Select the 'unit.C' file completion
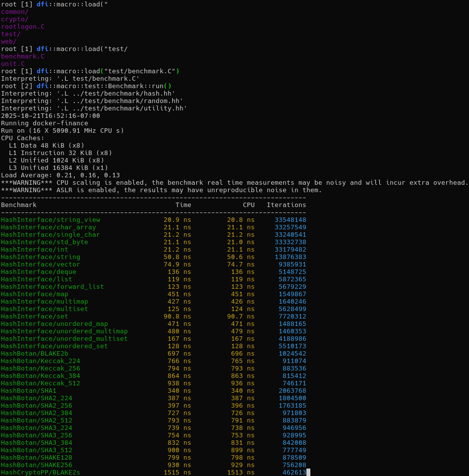The height and width of the screenshot is (476, 469). (13, 63)
